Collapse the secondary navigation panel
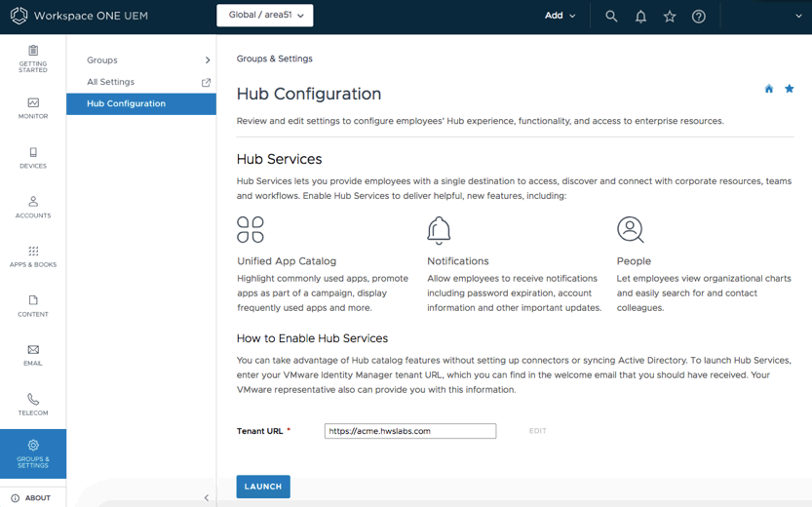Screen dimensions: 812x507 (206, 497)
